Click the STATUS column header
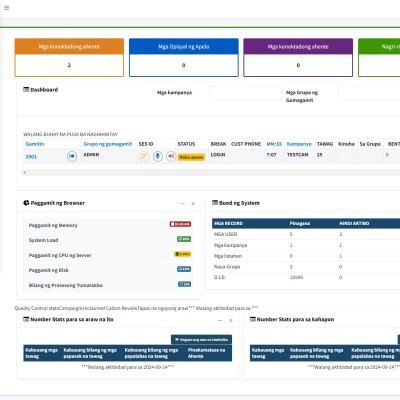This screenshot has height=400, width=400. coord(186,144)
